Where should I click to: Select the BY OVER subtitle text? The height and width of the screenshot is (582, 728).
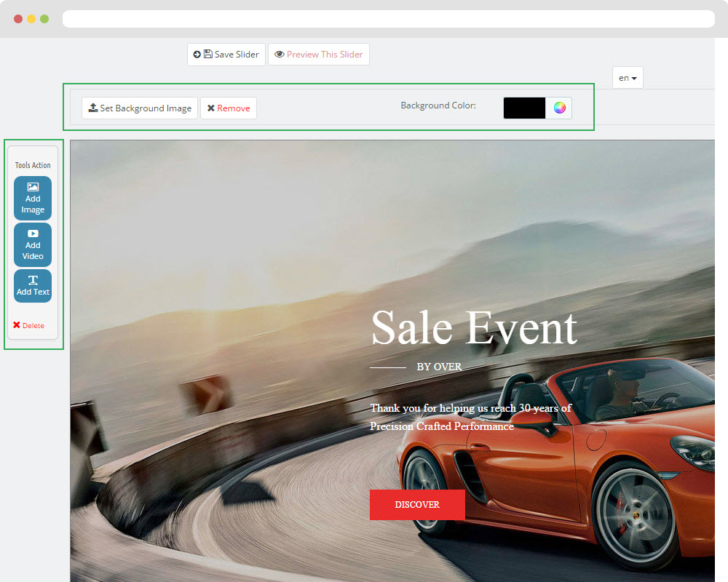(x=439, y=367)
